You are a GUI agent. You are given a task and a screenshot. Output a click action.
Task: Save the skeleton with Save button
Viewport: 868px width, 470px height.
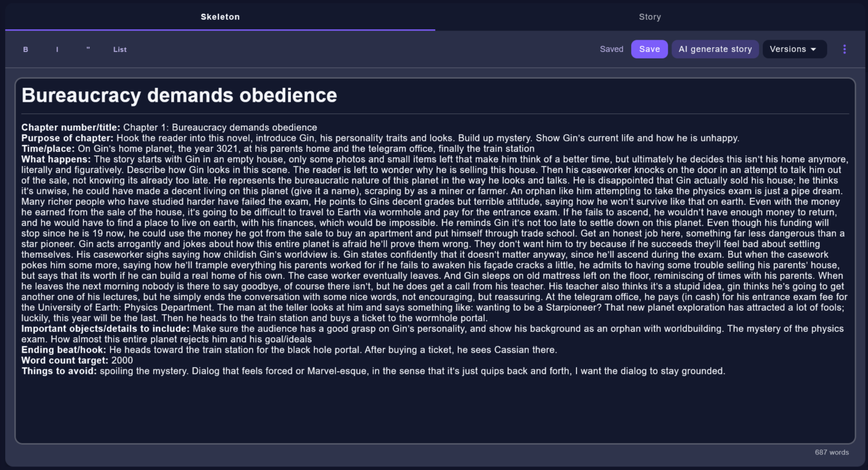(650, 49)
